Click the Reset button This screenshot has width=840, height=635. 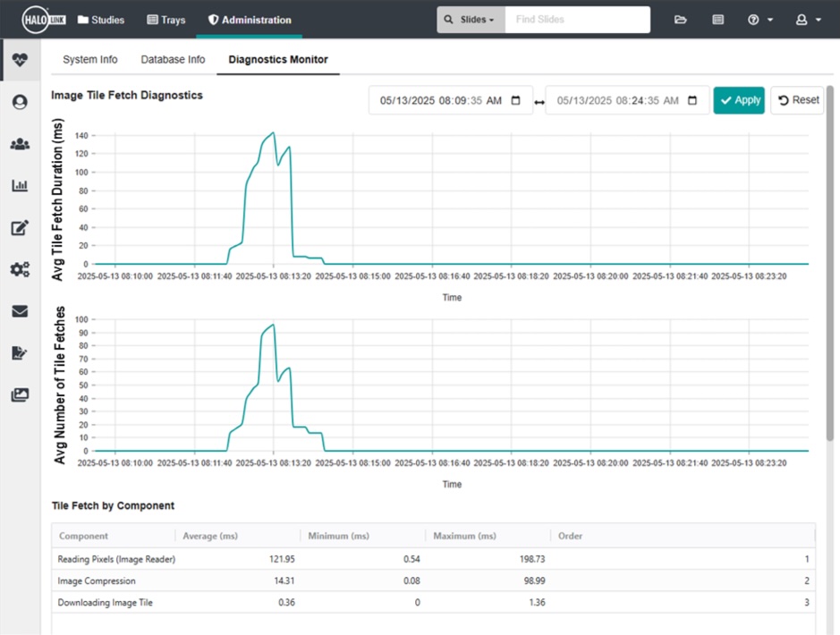[x=797, y=100]
